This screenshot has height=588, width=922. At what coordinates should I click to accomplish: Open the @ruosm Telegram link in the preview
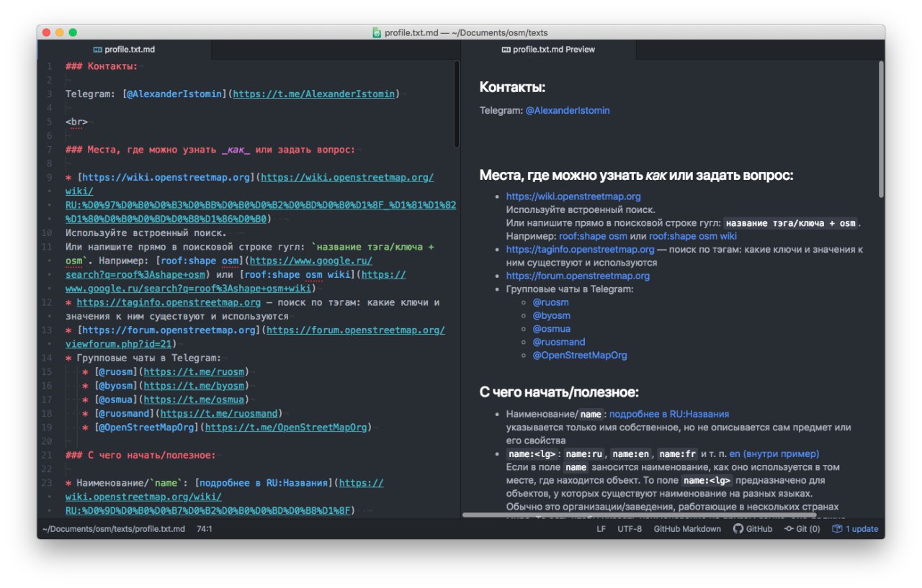(x=550, y=302)
